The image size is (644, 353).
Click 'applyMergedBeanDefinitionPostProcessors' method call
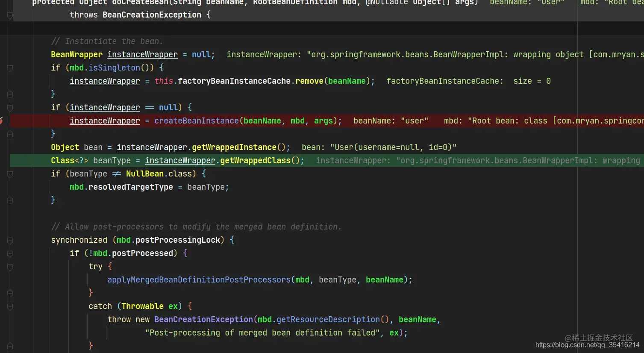click(199, 280)
